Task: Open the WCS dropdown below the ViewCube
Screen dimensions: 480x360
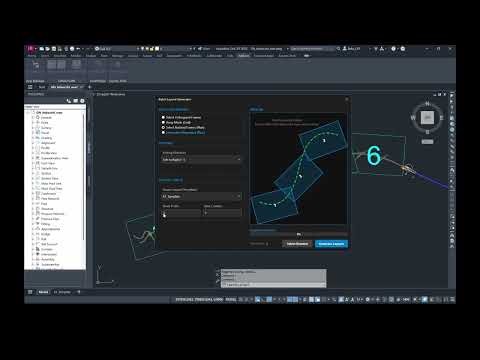Action: (427, 142)
